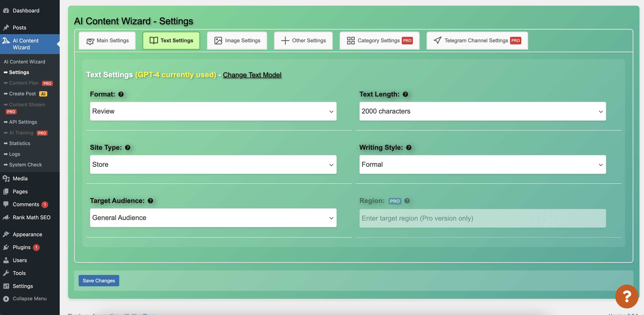644x315 pixels.
Task: Click the Format help question mark
Action: click(121, 94)
